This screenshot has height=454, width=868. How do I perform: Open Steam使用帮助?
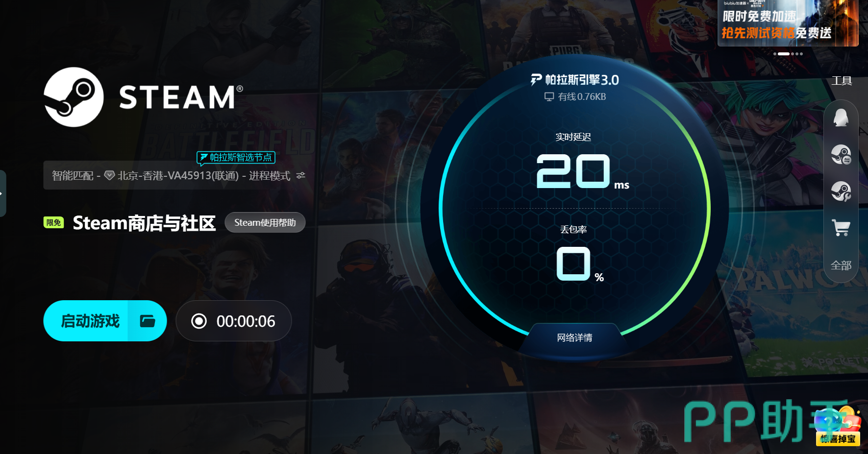(x=265, y=222)
